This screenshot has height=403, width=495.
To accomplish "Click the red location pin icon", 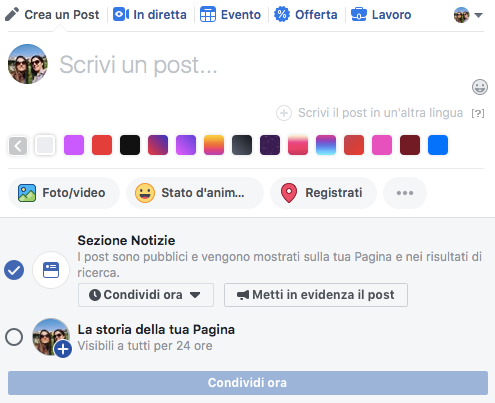I will [x=289, y=193].
